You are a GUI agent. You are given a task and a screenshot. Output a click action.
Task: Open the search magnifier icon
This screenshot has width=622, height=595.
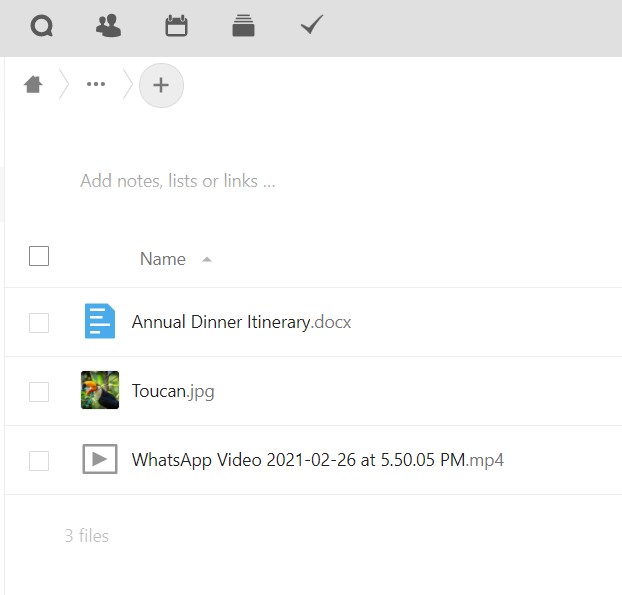41,26
